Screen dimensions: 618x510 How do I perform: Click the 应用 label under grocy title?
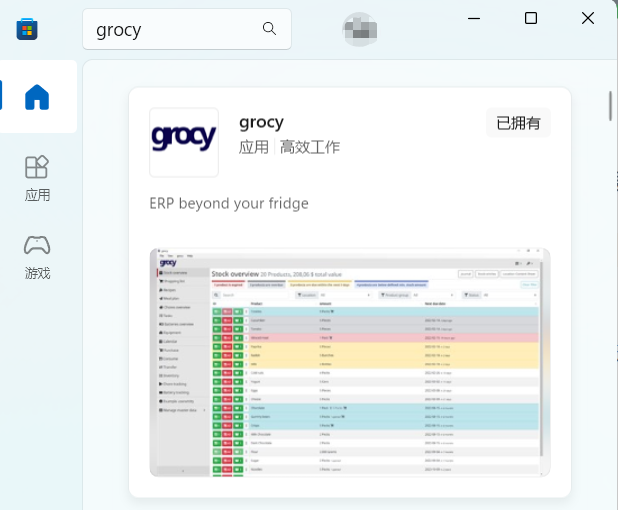pos(253,147)
